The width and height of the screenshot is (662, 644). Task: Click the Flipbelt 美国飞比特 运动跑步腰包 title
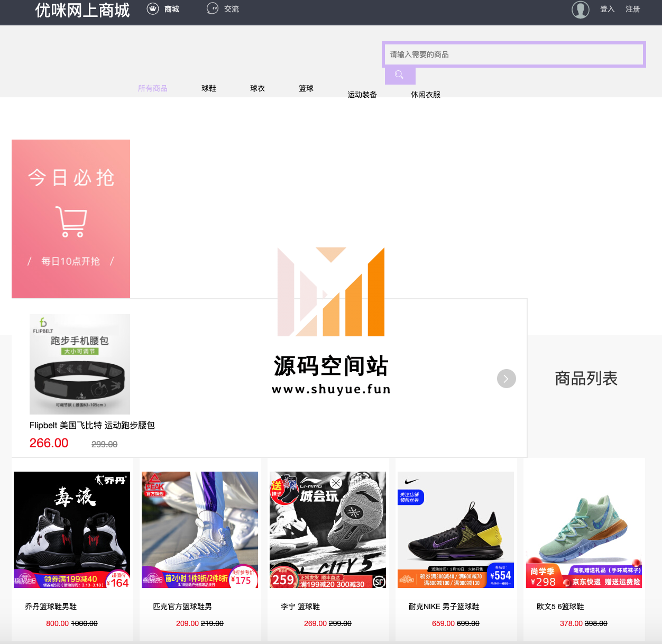pyautogui.click(x=92, y=425)
